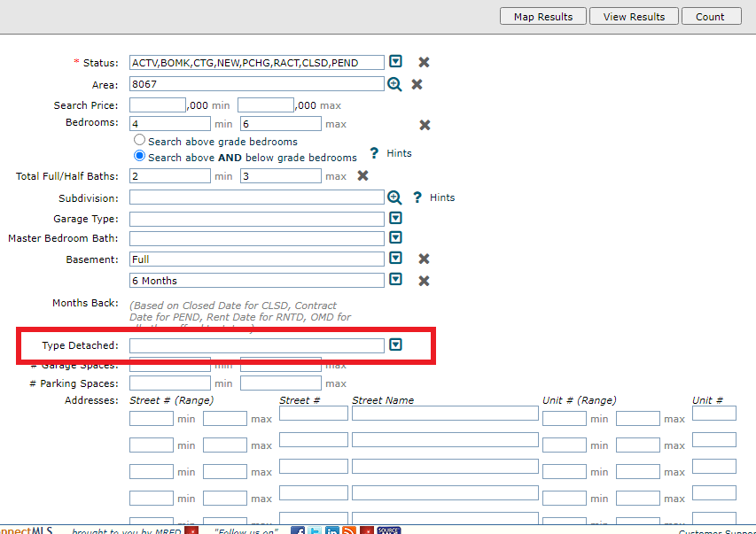This screenshot has height=534, width=756.
Task: Click the Search Price min field
Action: coord(157,105)
